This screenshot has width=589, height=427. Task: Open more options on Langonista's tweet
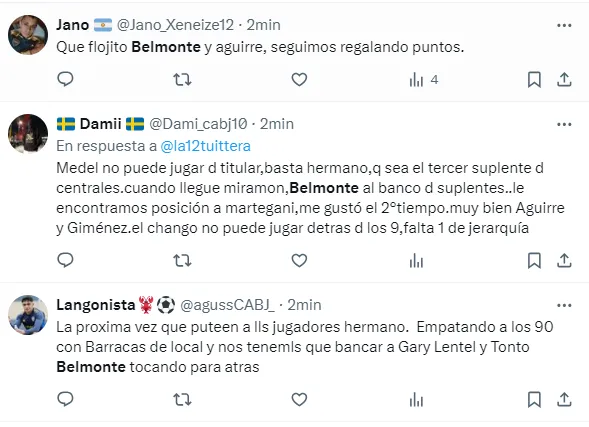[564, 306]
